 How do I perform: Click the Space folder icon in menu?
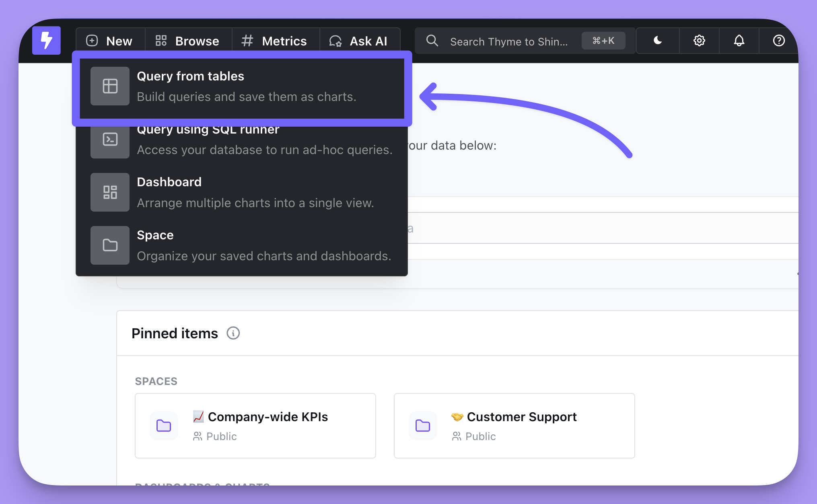coord(110,245)
